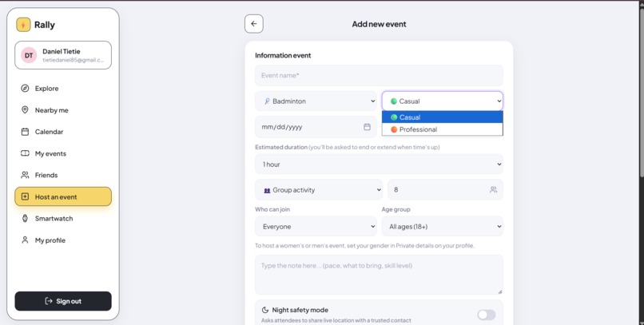Screen dimensions: 644x325
Task: Click the mm/dd/yyyy date field
Action: pos(316,127)
